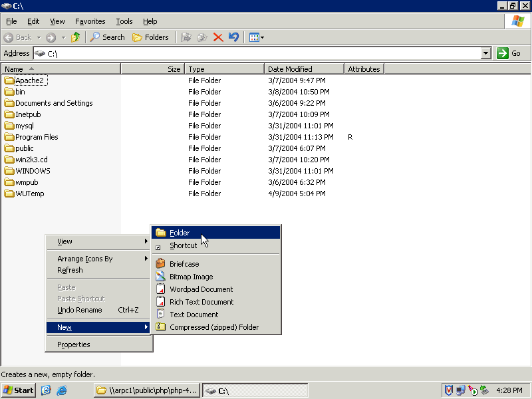Click the red Delete X icon
The height and width of the screenshot is (399, 532).
217,37
